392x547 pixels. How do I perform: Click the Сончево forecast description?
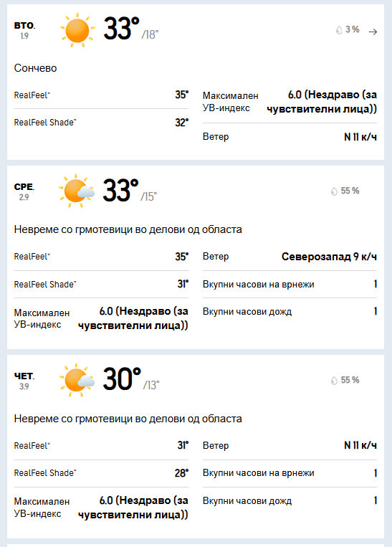[x=35, y=68]
